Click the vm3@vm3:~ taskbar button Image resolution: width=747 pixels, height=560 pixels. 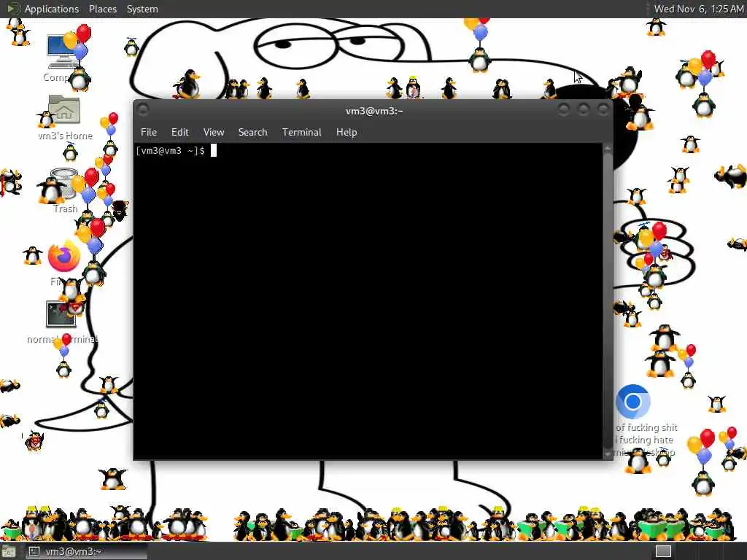86,551
